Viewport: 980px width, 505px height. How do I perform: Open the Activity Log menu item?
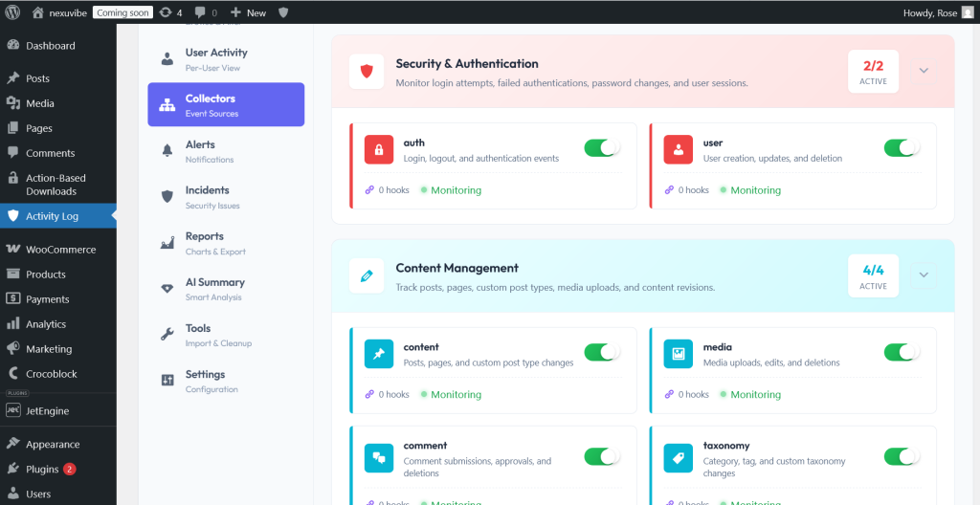coord(58,216)
